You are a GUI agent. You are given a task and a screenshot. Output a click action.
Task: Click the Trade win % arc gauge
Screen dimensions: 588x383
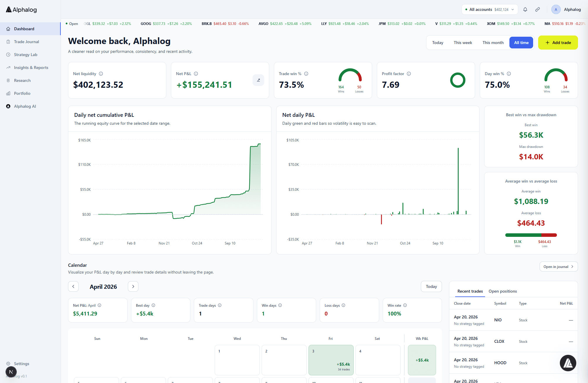click(x=350, y=75)
